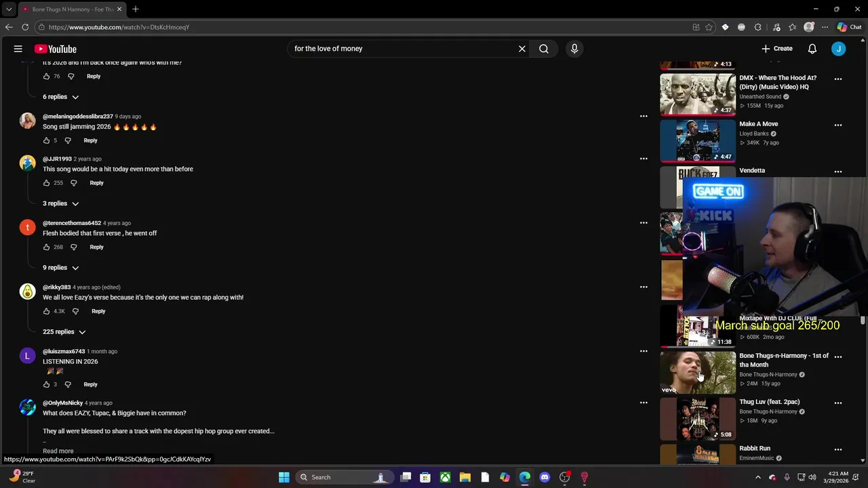Expand the 6 replies thread
868x488 pixels.
(x=61, y=97)
